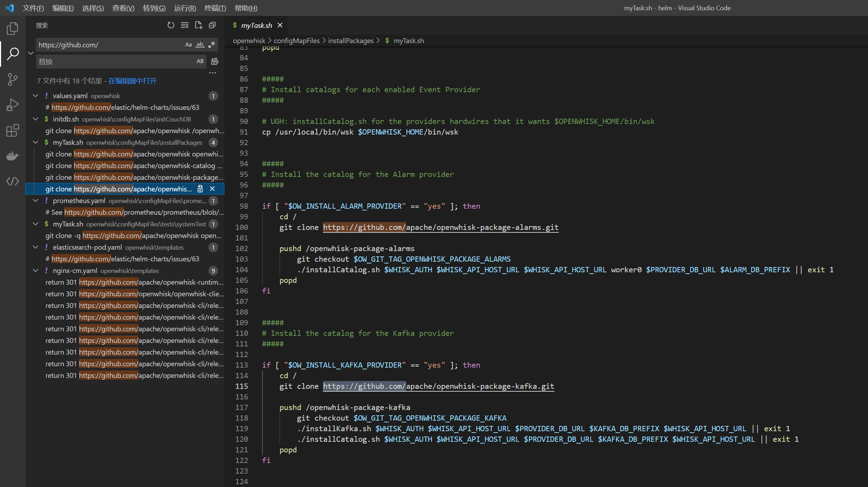Click Replace All icon beside replace field
The width and height of the screenshot is (868, 487).
[x=214, y=61]
